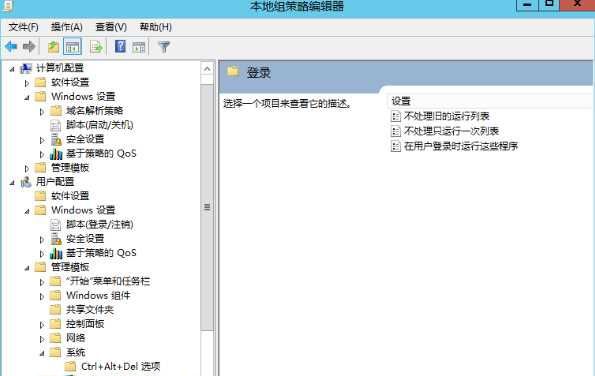Select 控制面板 in the tree
The image size is (595, 376).
[x=85, y=324]
